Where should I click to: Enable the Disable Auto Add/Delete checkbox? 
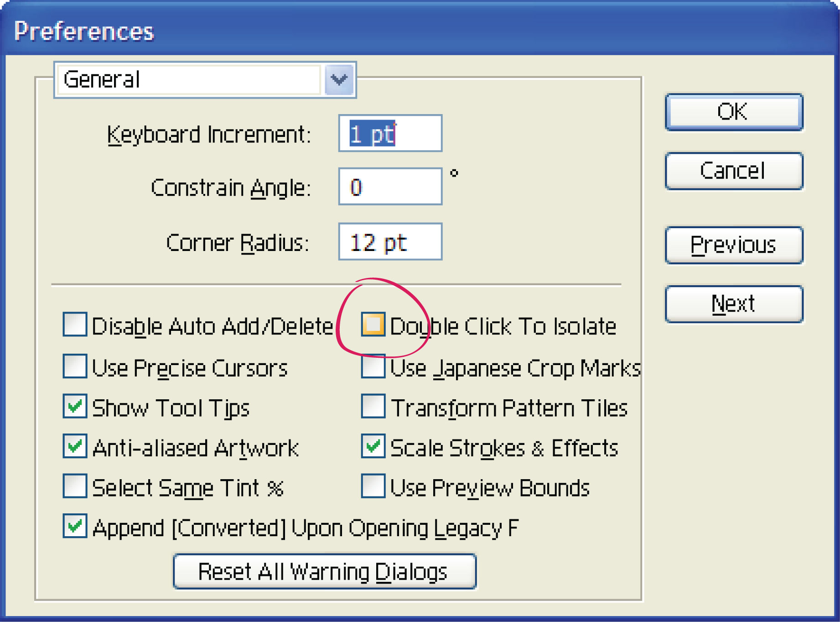click(75, 324)
